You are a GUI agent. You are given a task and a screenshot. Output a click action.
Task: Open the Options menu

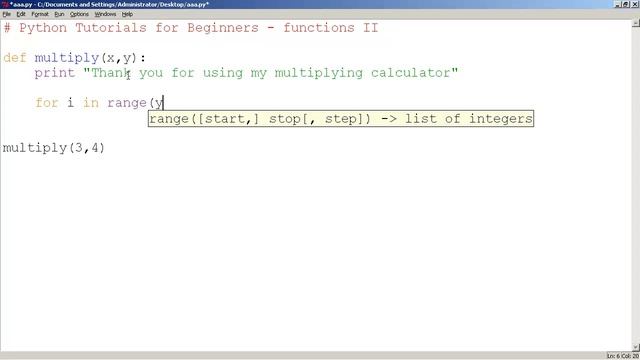tap(79, 14)
